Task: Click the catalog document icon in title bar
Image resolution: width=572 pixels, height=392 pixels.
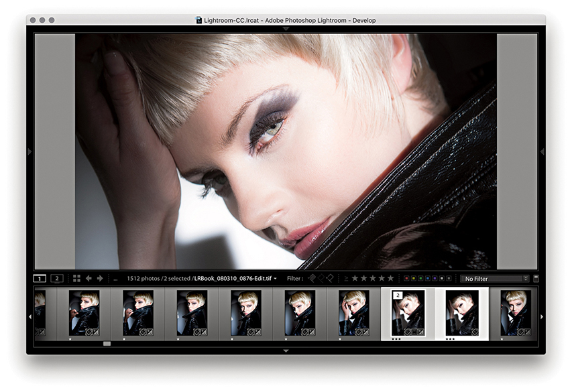Action: click(x=198, y=20)
